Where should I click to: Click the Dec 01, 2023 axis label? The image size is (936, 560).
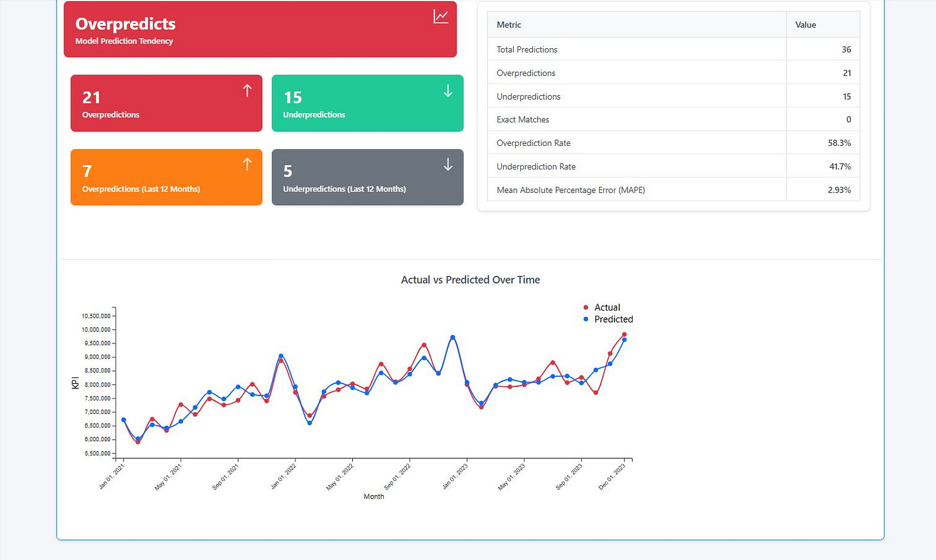coord(611,476)
